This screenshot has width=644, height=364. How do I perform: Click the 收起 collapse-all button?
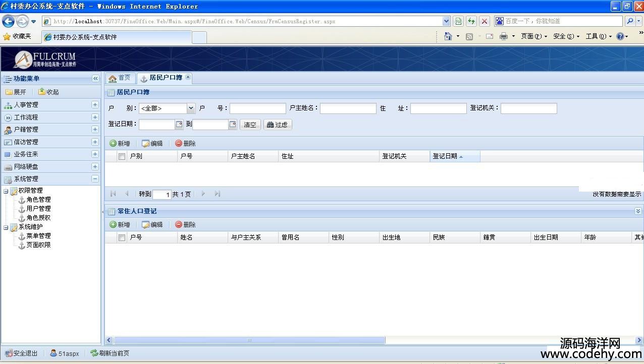point(48,92)
